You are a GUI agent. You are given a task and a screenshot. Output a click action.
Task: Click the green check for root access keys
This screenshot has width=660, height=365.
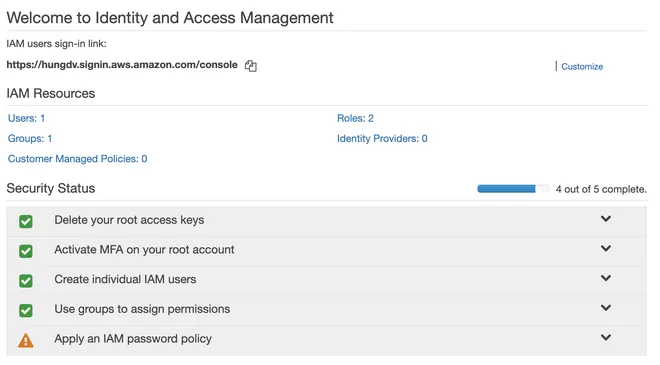[26, 221]
